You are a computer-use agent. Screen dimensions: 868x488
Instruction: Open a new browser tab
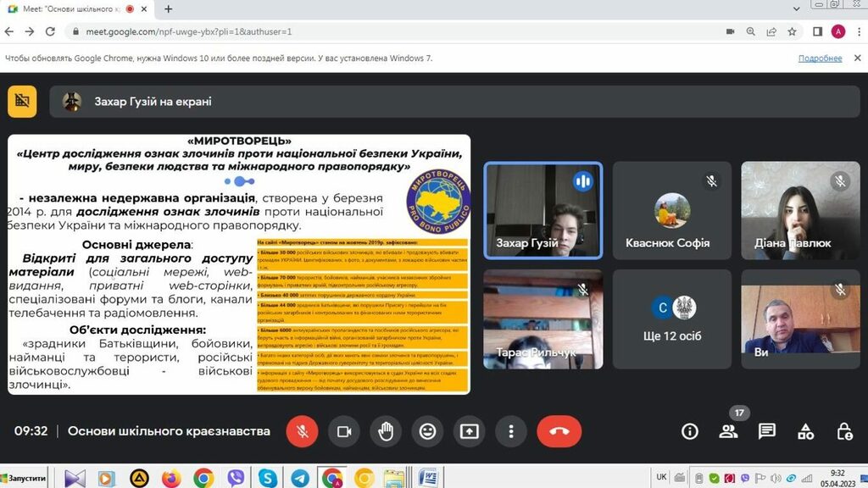point(169,8)
